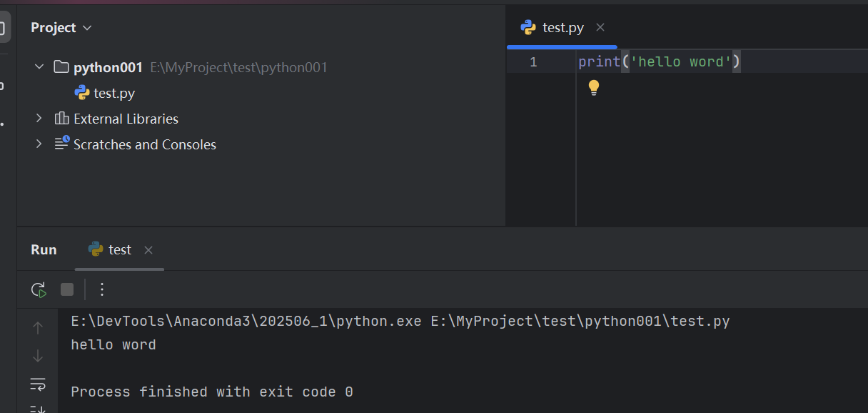Click the External Libraries bar icon
868x413 pixels.
61,119
